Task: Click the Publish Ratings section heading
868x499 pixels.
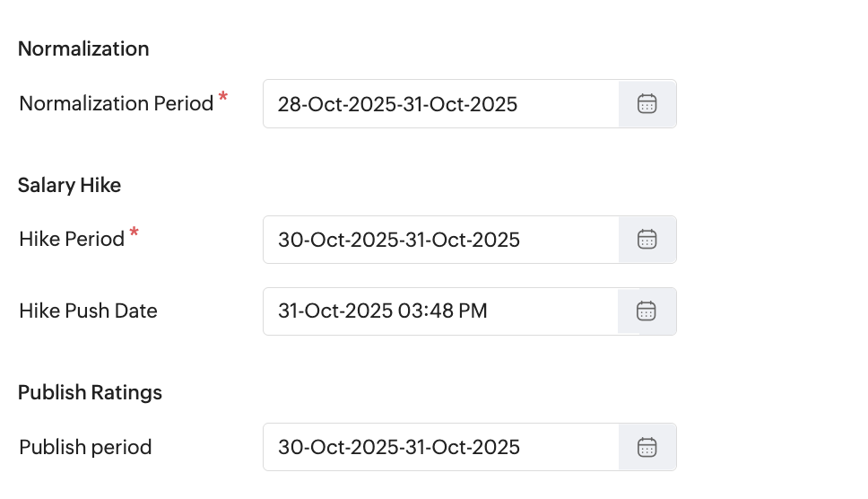Action: click(x=90, y=392)
